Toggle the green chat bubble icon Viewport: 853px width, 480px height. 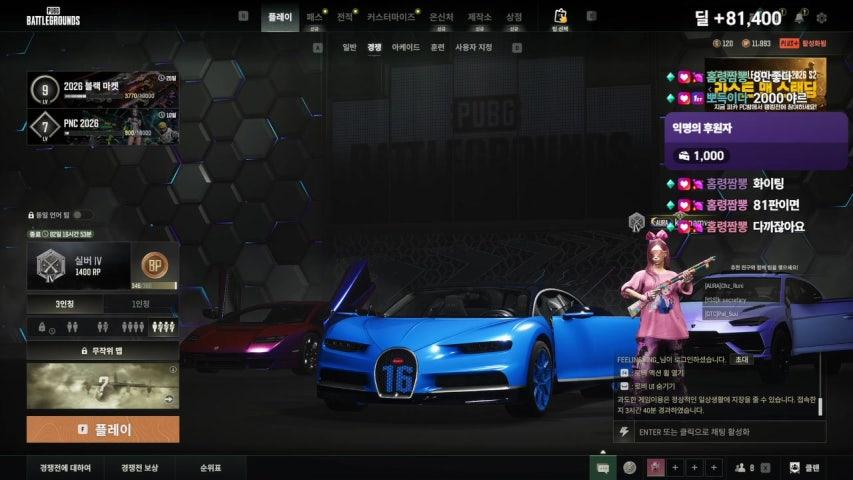point(603,468)
